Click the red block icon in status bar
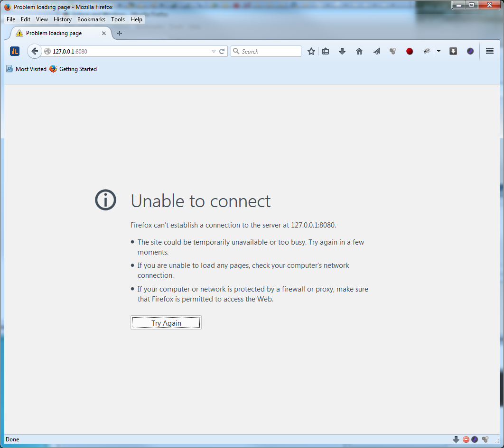The image size is (504, 448). pyautogui.click(x=466, y=439)
